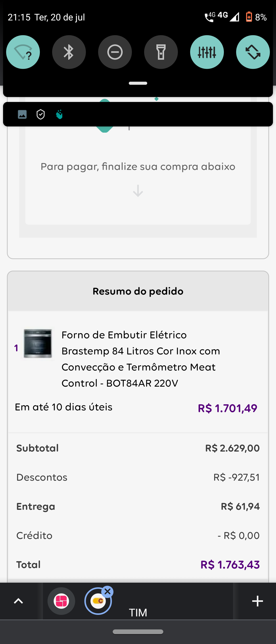Open the Brastemp oven product thumbnail

pyautogui.click(x=38, y=343)
